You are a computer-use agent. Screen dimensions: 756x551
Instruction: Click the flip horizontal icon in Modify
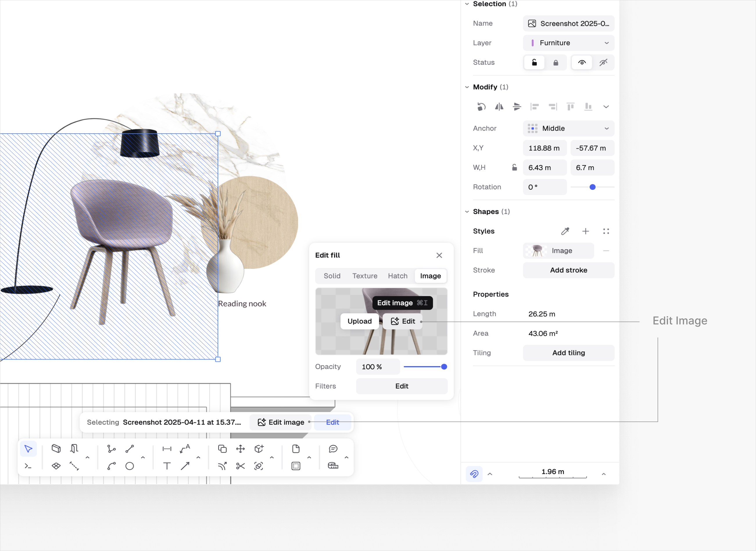pyautogui.click(x=499, y=107)
